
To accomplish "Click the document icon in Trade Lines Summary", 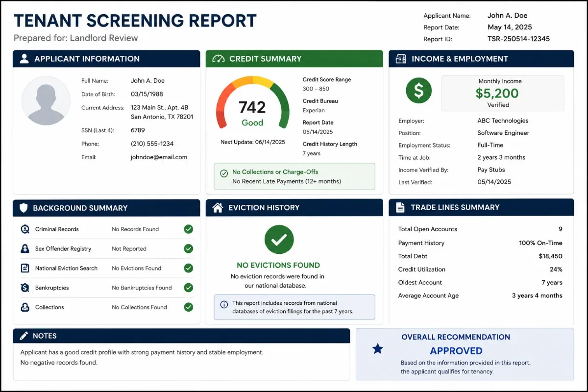I will coord(400,207).
